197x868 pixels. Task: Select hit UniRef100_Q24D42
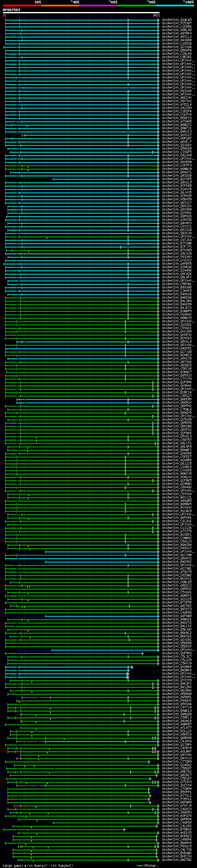click(x=176, y=765)
